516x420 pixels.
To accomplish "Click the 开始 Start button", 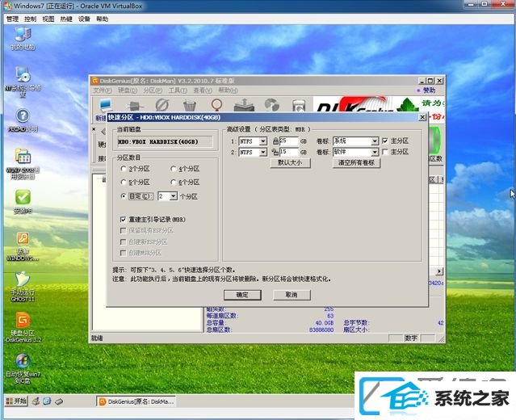I will 16,401.
